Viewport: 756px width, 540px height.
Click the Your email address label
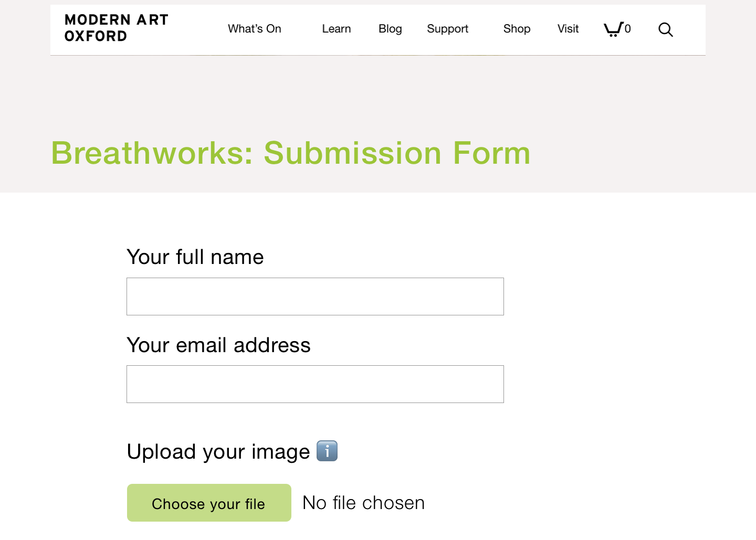219,345
